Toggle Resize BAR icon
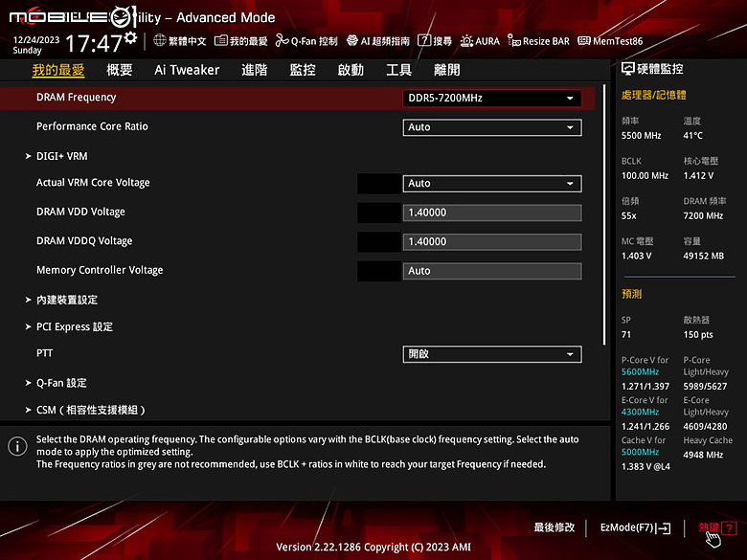This screenshot has width=747, height=560. [514, 40]
